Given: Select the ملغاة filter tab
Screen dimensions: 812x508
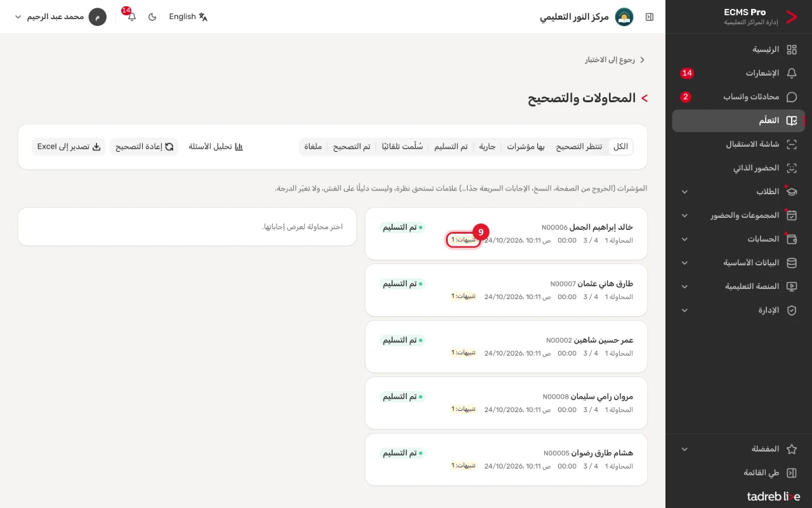Looking at the screenshot, I should point(313,147).
